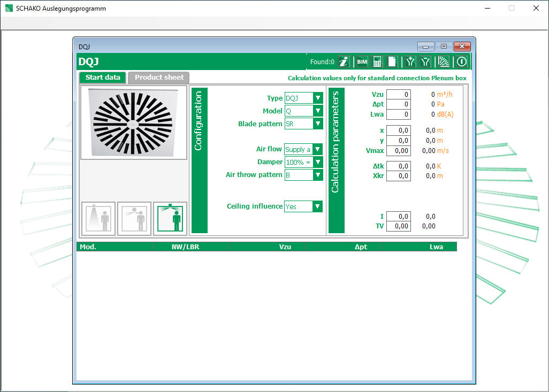Click the Mod. column header
This screenshot has width=549, height=392.
coord(115,247)
